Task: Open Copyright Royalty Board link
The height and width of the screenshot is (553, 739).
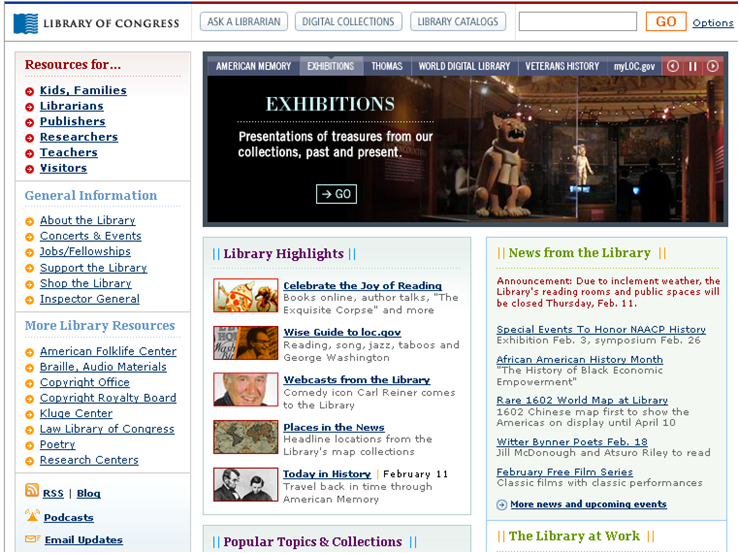Action: click(x=108, y=398)
